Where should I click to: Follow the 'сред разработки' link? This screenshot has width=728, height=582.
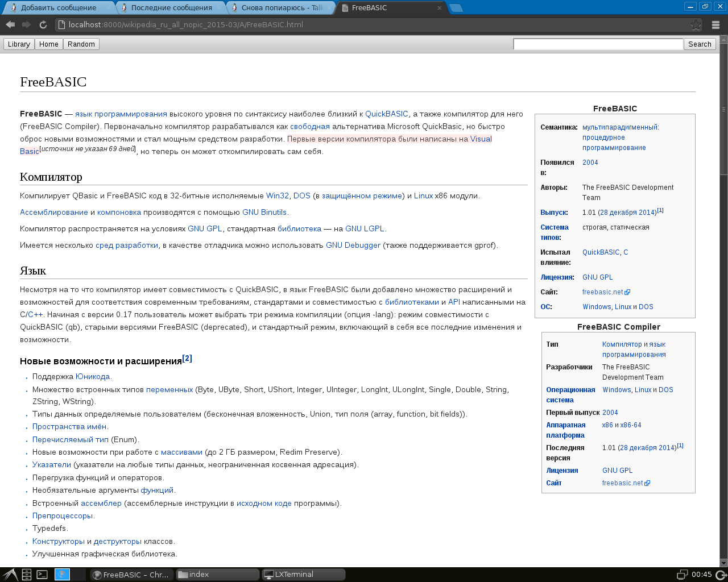point(127,246)
